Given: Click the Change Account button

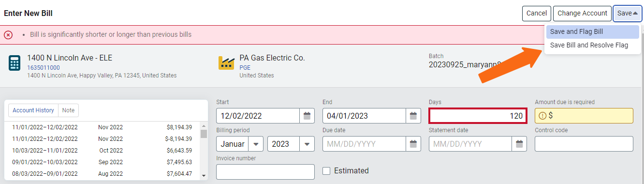Looking at the screenshot, I should coord(582,14).
